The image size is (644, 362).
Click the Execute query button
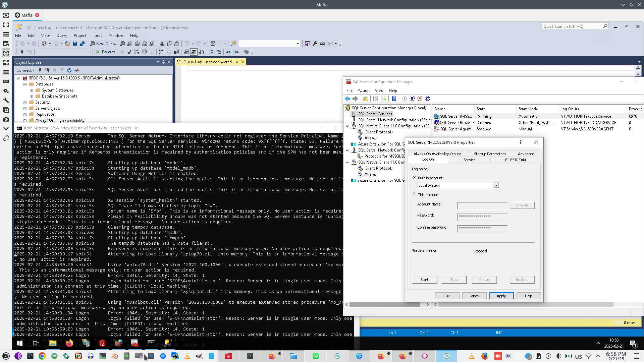(106, 52)
